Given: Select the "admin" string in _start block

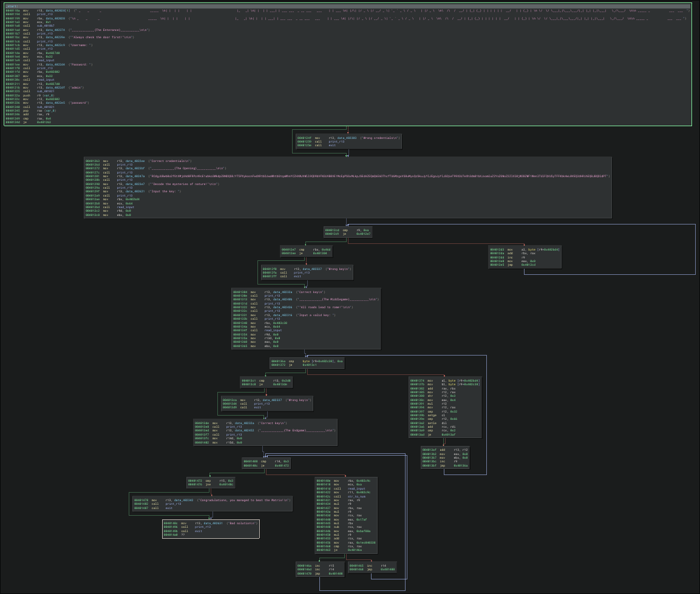Looking at the screenshot, I should coord(76,87).
